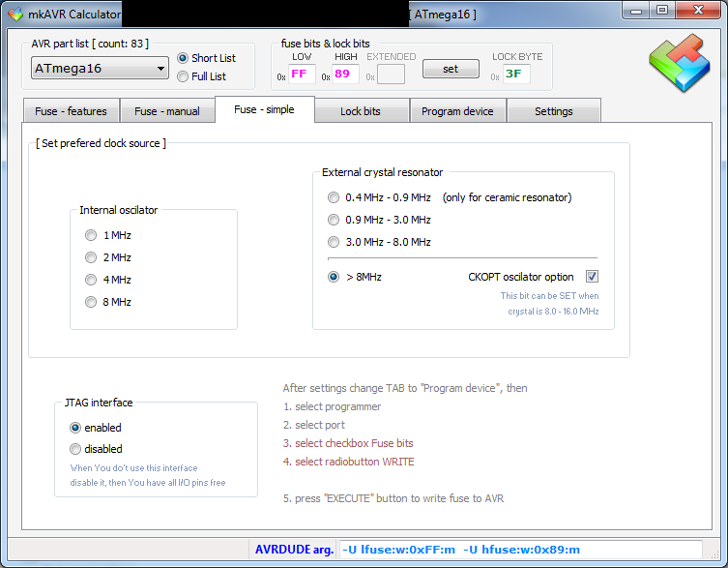The width and height of the screenshot is (728, 568).
Task: Click the text '2. select port'
Action: click(314, 425)
